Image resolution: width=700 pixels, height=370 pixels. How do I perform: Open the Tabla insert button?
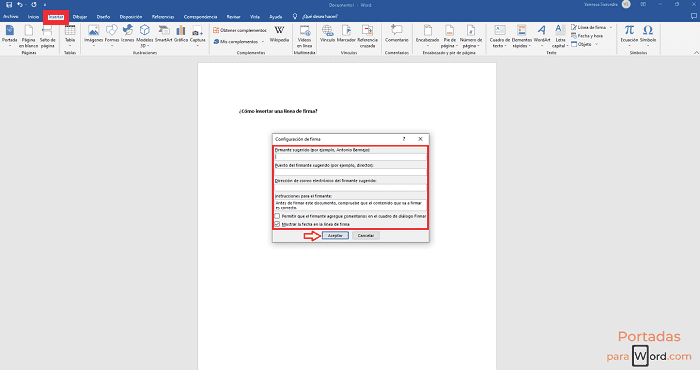(x=70, y=36)
